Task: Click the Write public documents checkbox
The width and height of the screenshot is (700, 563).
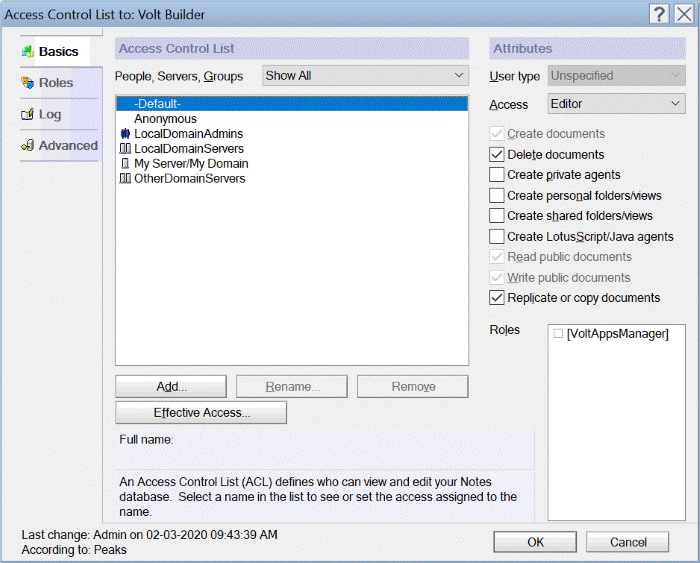Action: click(x=496, y=278)
